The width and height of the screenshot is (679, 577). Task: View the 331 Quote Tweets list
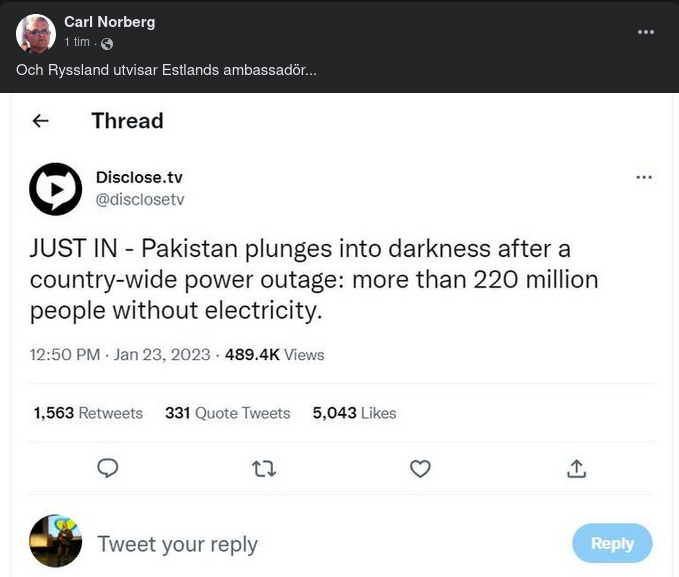click(x=227, y=413)
